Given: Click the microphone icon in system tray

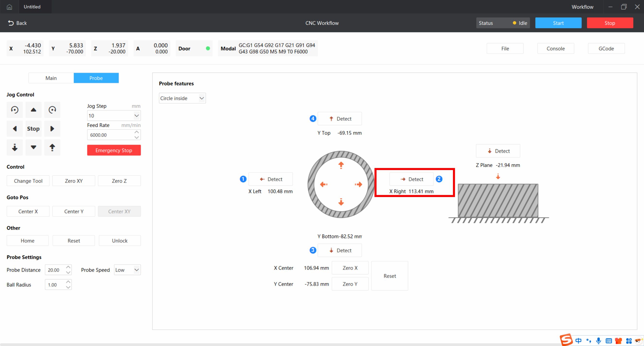Looking at the screenshot, I should pyautogui.click(x=598, y=340).
